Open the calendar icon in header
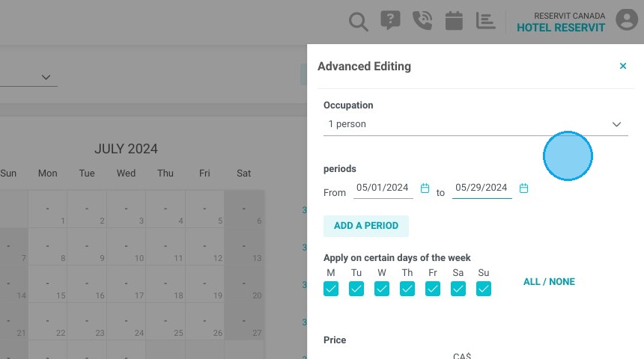 (x=454, y=20)
